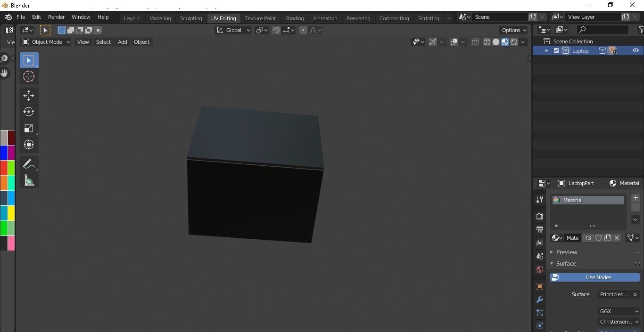Expand the Laptop collection tree
This screenshot has width=644, height=332.
547,50
